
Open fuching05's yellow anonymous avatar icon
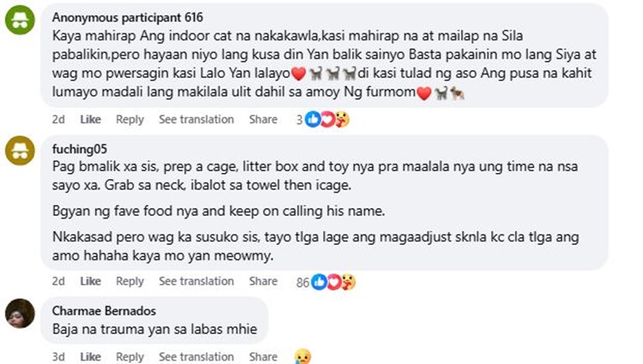(x=20, y=150)
